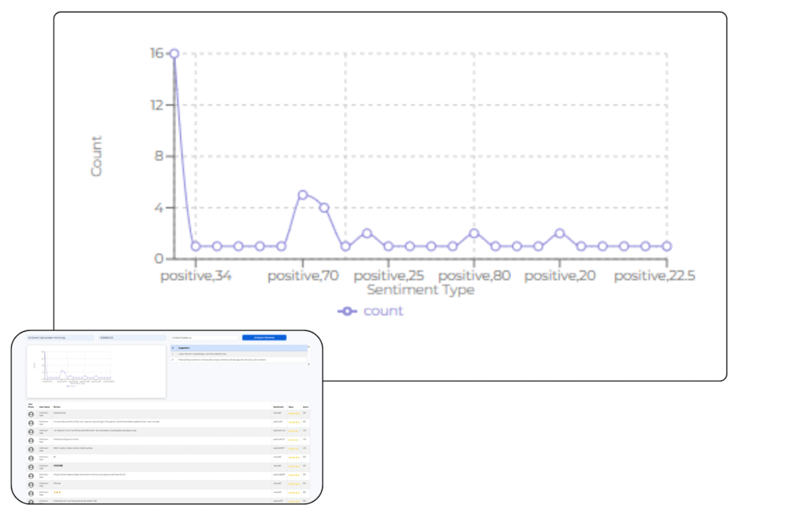Click the last data point at positive,22.5
Screen dimensions: 798x532
tap(666, 246)
